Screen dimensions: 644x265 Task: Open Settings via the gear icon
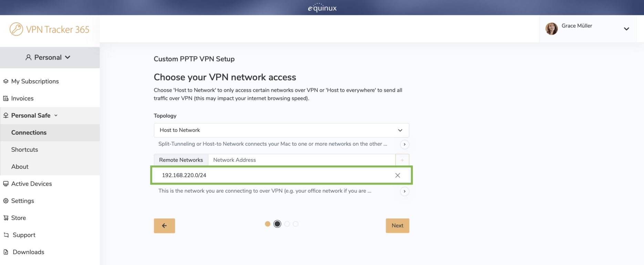6,201
